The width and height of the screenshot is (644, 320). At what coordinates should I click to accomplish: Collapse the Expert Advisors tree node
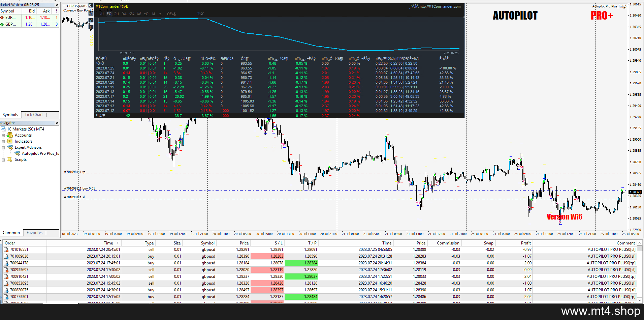point(3,148)
